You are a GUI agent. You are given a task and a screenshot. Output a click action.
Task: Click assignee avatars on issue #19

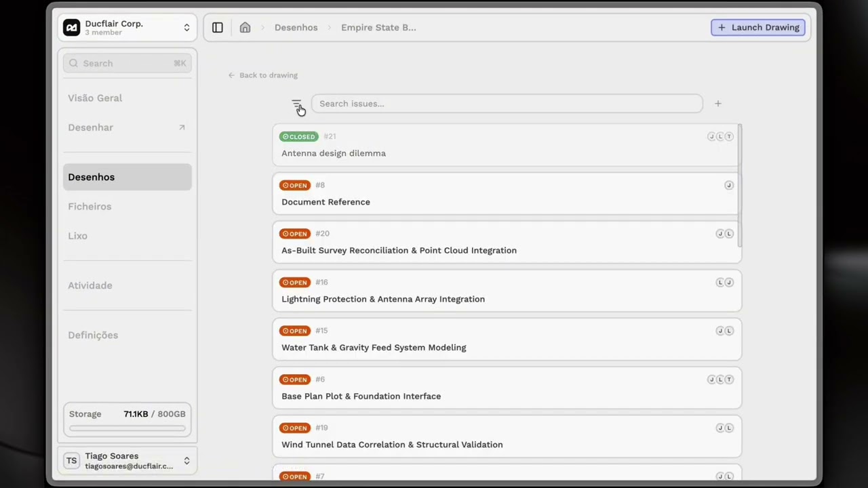pos(725,428)
